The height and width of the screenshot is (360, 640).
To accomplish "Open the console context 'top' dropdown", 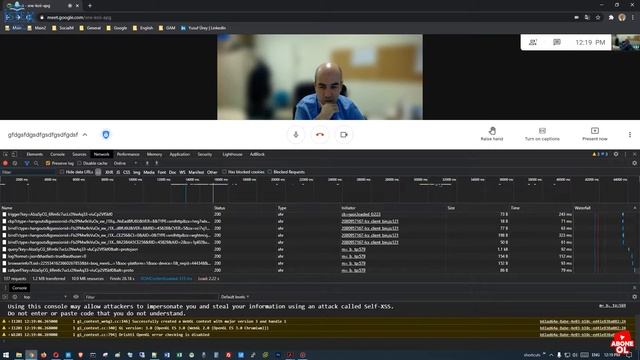I will point(44,297).
